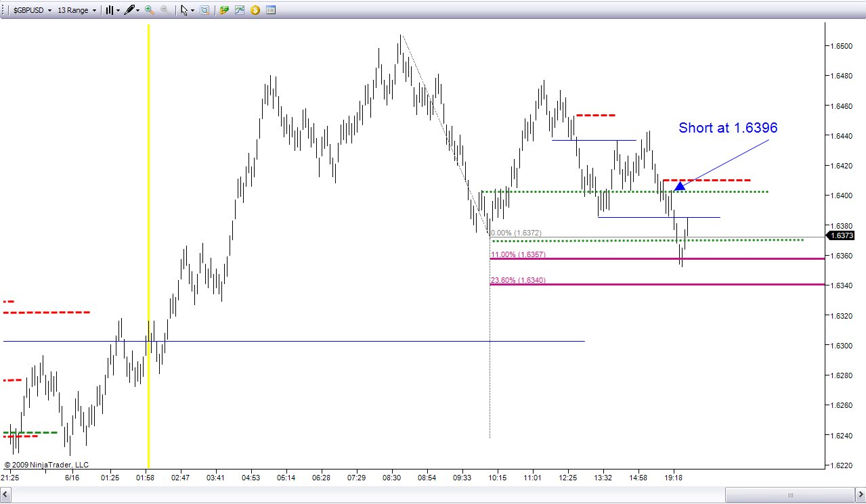Click the zoom in magnifier icon
Image resolution: width=866 pixels, height=504 pixels.
pyautogui.click(x=150, y=11)
